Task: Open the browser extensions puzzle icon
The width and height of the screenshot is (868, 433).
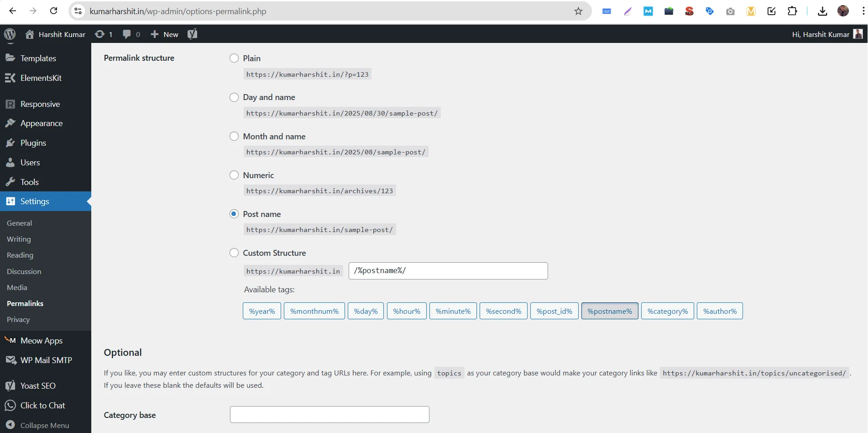Action: [x=792, y=11]
